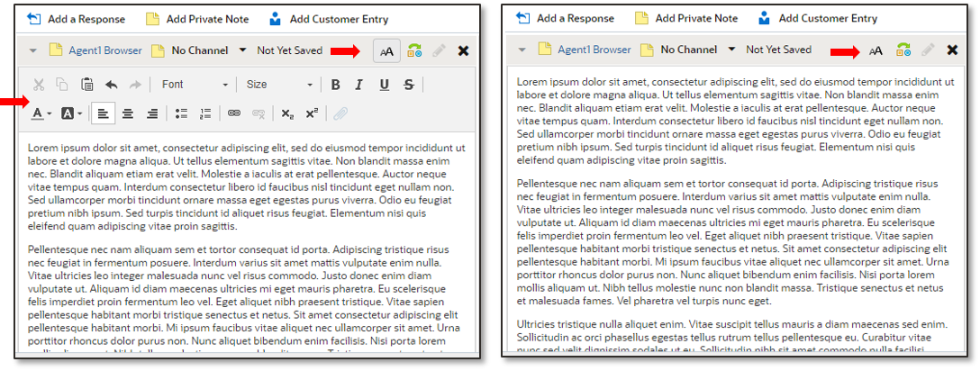The image size is (980, 371).
Task: Click the Copy icon in formatting toolbar
Action: (62, 85)
